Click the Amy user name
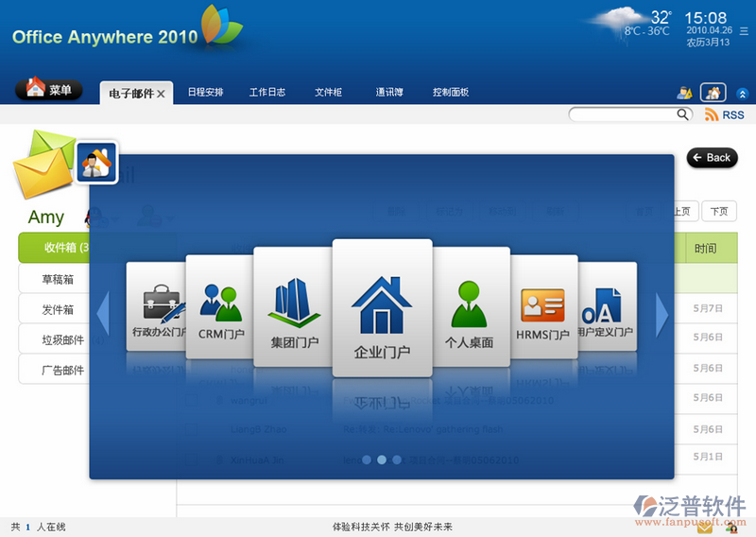Screen dimensions: 756x537 click(45, 217)
